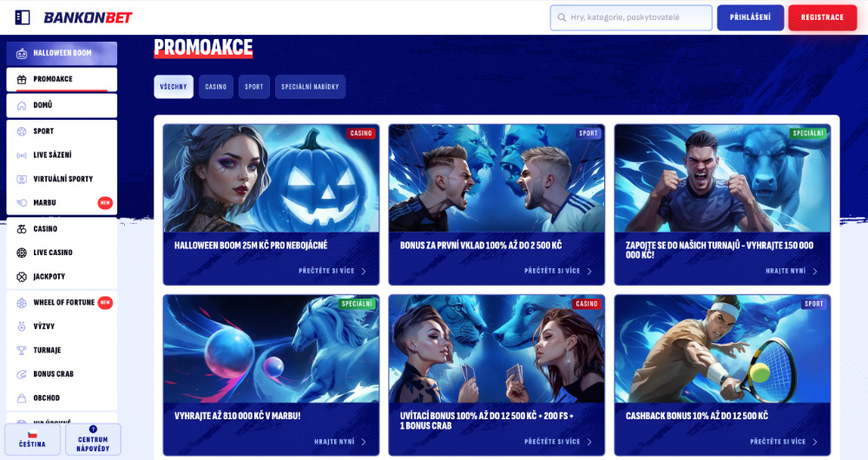Open Turnaje in the sidebar
This screenshot has height=460, width=868.
coord(62,350)
